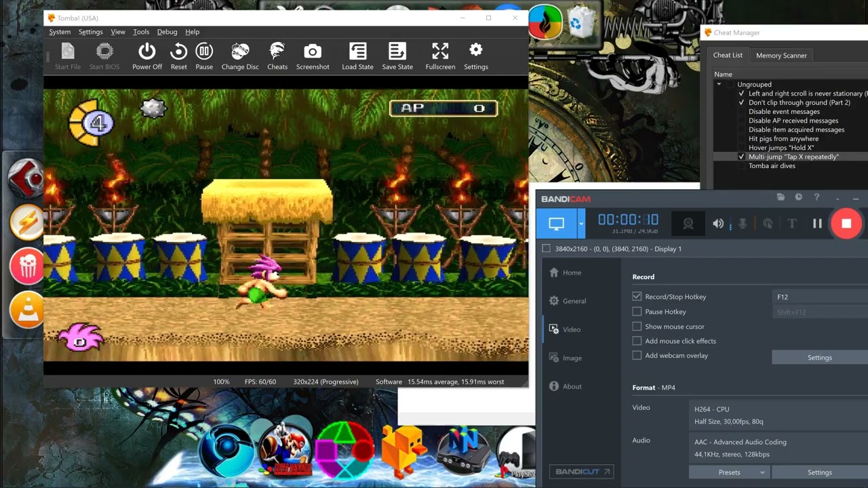Enable Add webcam overlay checkbox
Screen dimensions: 868x488
[x=637, y=355]
